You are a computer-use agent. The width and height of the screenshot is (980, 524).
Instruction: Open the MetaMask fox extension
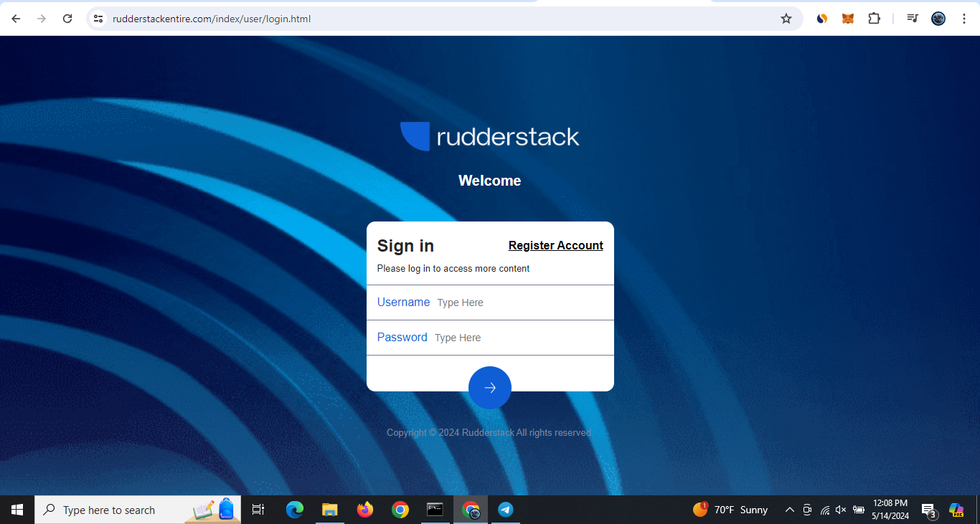click(x=848, y=19)
